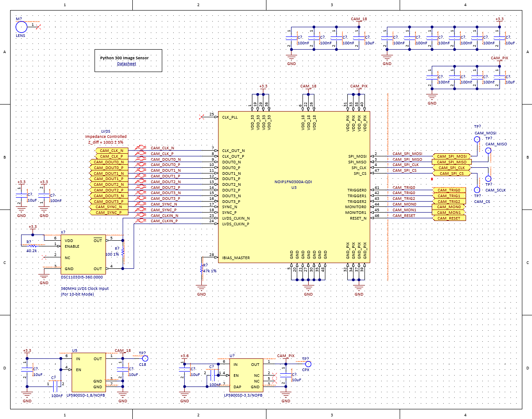Viewport: 532px width, 419px height.
Task: Click the CAM_CLKIN_N net label
Action: point(164,215)
